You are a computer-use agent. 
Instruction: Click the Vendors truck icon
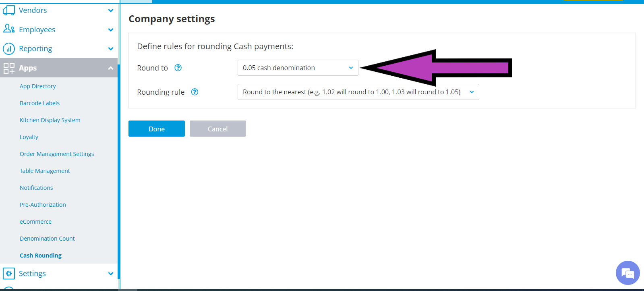pos(8,10)
